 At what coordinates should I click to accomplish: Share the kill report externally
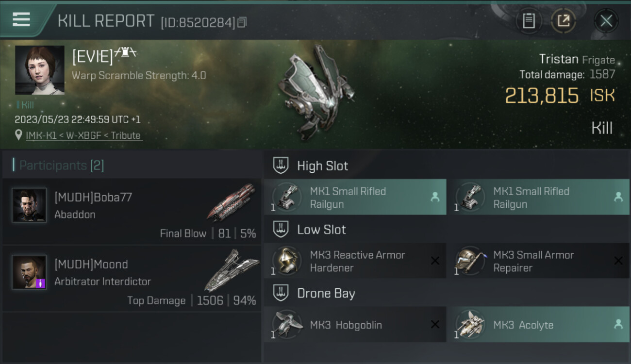click(564, 21)
